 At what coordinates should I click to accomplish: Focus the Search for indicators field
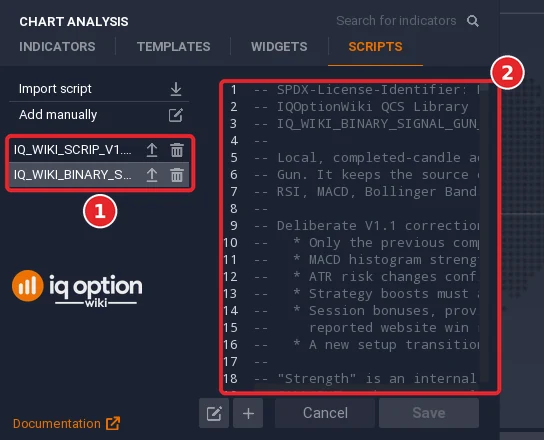click(396, 21)
